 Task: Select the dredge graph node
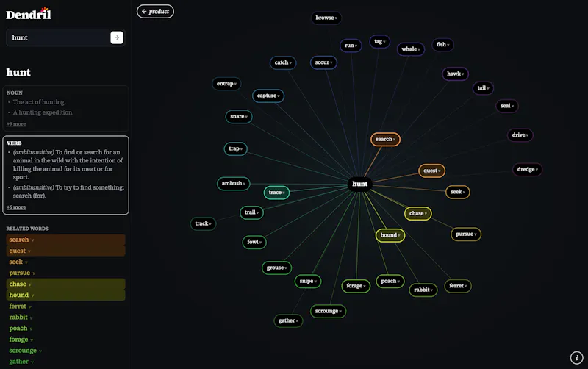(527, 170)
